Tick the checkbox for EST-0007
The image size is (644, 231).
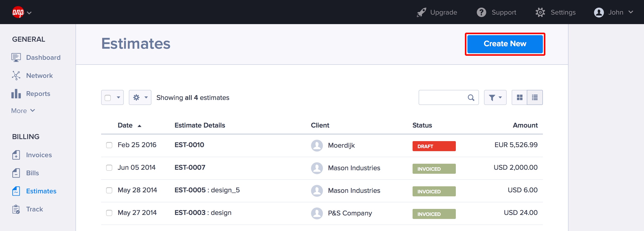[x=109, y=168]
